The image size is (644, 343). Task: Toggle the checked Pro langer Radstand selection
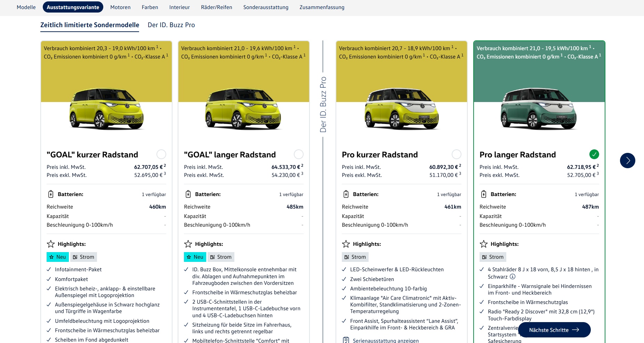[x=594, y=154]
